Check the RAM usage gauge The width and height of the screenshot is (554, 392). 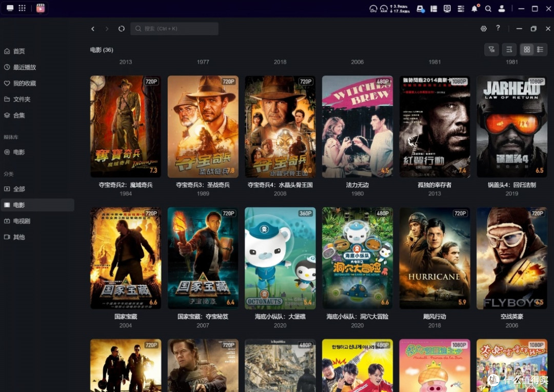384,9
